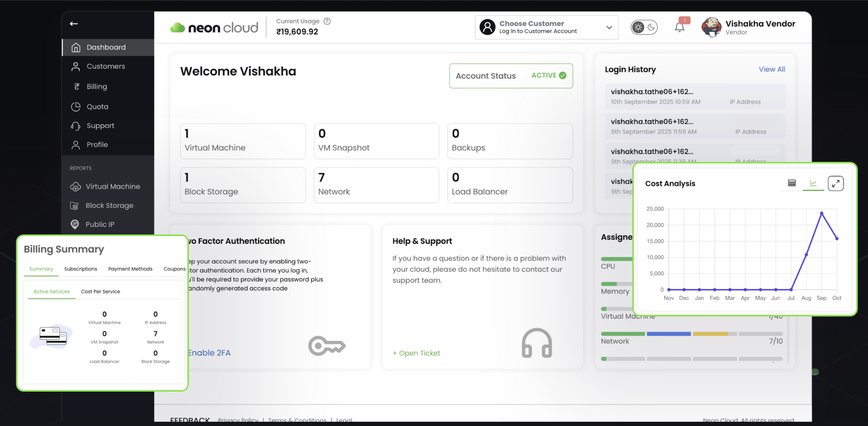Switch to the Subscriptions tab
This screenshot has height=426, width=868.
point(80,269)
